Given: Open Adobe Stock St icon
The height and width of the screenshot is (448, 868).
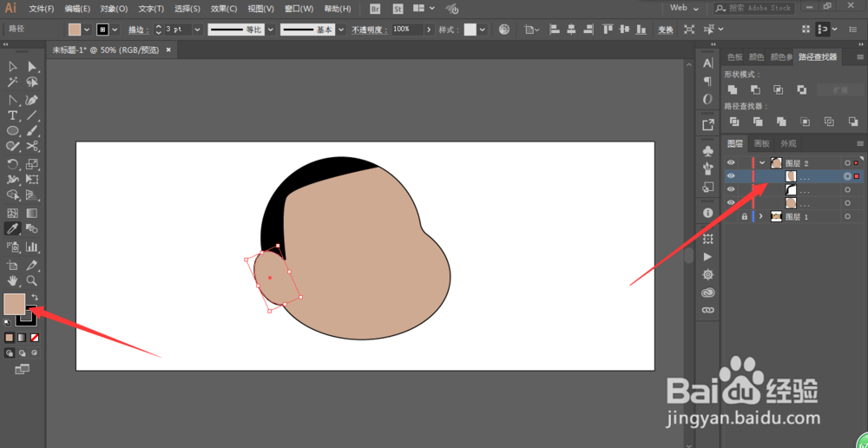Looking at the screenshot, I should coord(398,9).
